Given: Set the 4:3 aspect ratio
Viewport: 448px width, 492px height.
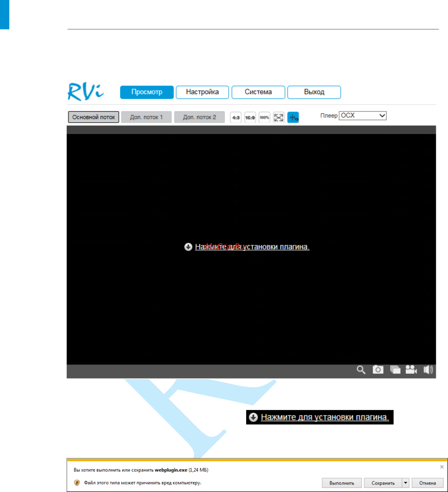Looking at the screenshot, I should pyautogui.click(x=236, y=117).
